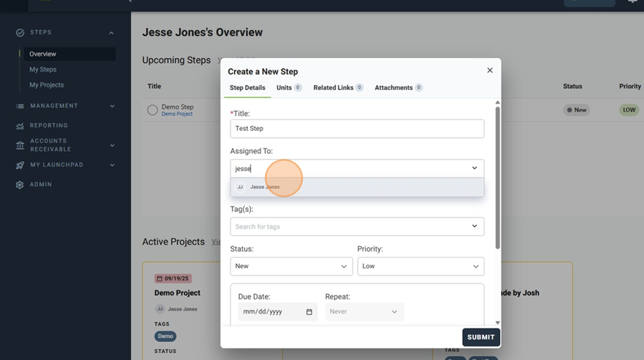Click the LOW priority badge
The image size is (644, 360).
629,110
